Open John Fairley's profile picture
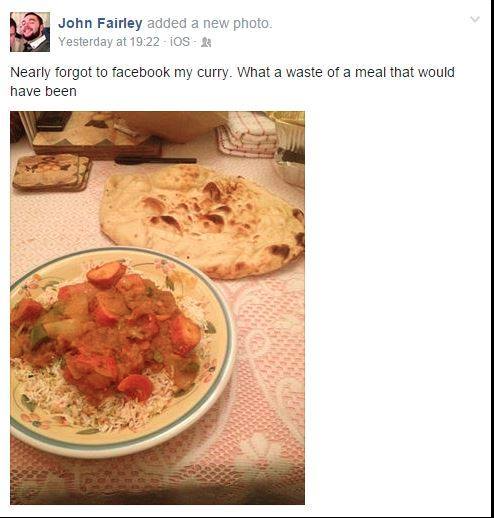The width and height of the screenshot is (494, 518). pos(30,32)
